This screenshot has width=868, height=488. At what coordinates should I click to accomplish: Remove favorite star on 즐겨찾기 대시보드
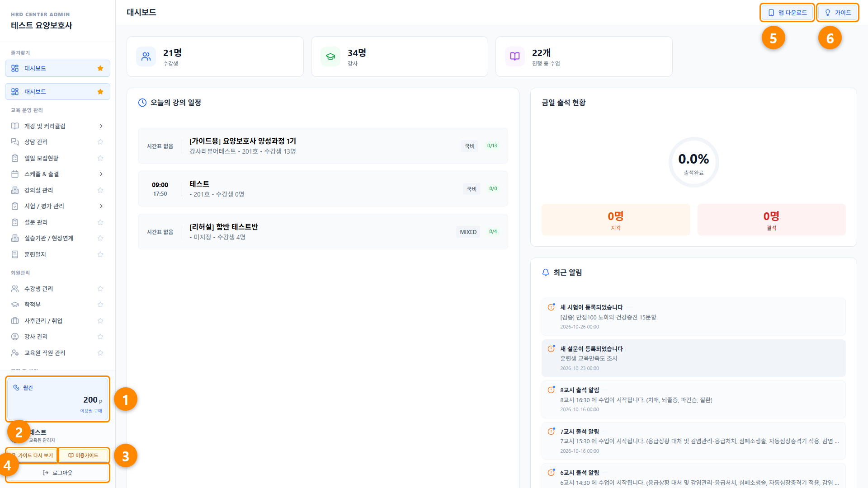click(100, 68)
